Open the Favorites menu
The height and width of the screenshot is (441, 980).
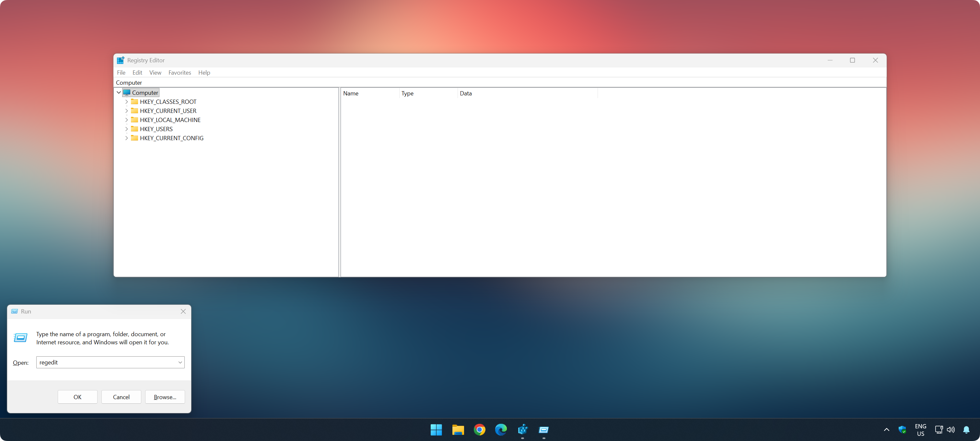coord(180,72)
